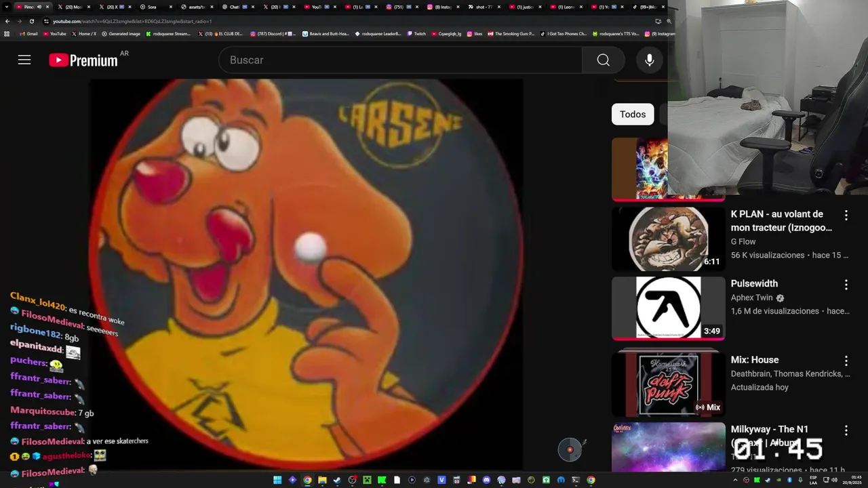Open Windows Start menu
Viewport: 868px width, 488px height.
277,480
